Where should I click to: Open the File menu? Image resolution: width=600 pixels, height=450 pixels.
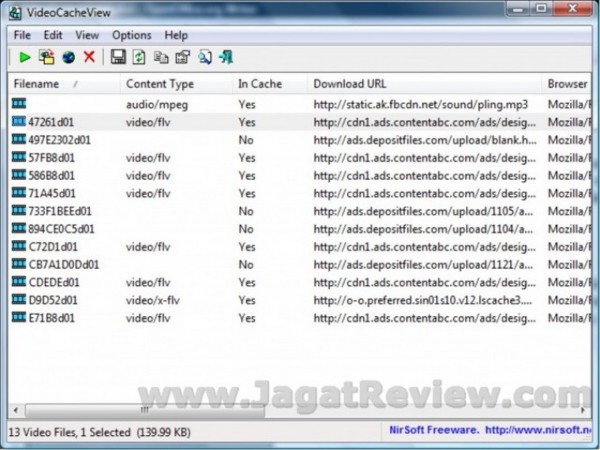point(22,35)
